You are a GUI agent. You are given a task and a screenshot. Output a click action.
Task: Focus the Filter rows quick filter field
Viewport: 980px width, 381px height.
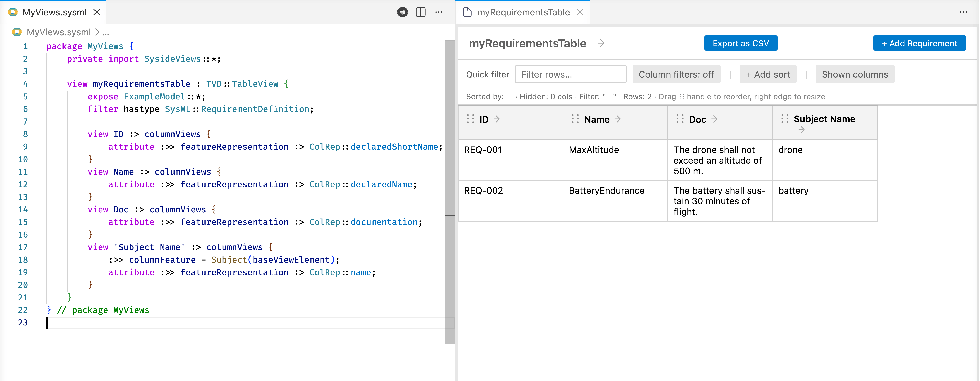point(570,74)
